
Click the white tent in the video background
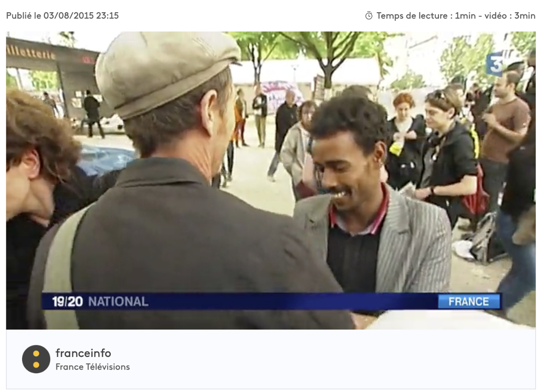click(289, 72)
